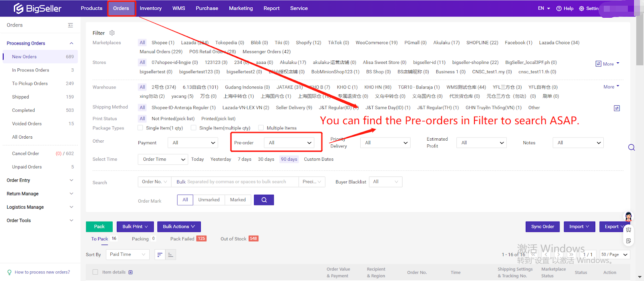Open the Inventory menu
Image resolution: width=644 pixels, height=281 pixels.
pyautogui.click(x=151, y=8)
